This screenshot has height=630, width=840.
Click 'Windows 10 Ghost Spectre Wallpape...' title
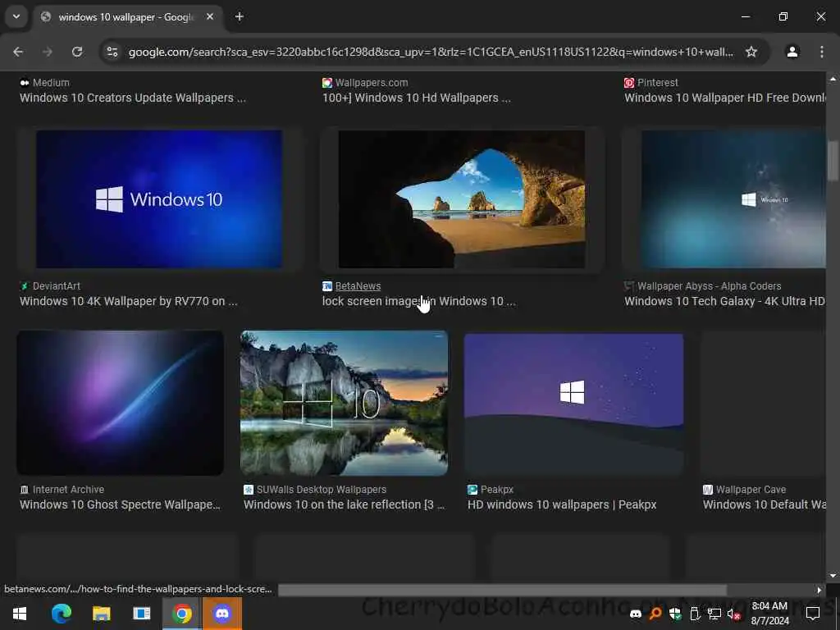(x=120, y=505)
